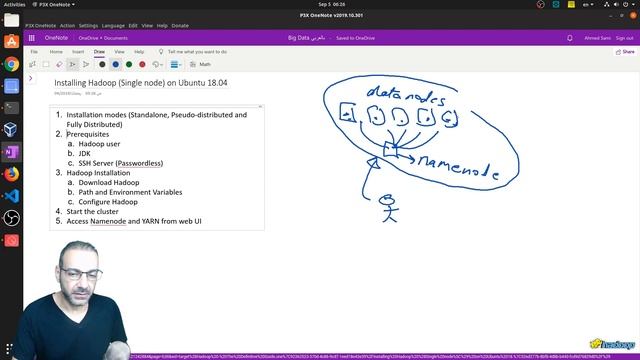Screen dimensions: 640x360
Task: Open the pen thickness lines dropdown
Action: click(176, 64)
